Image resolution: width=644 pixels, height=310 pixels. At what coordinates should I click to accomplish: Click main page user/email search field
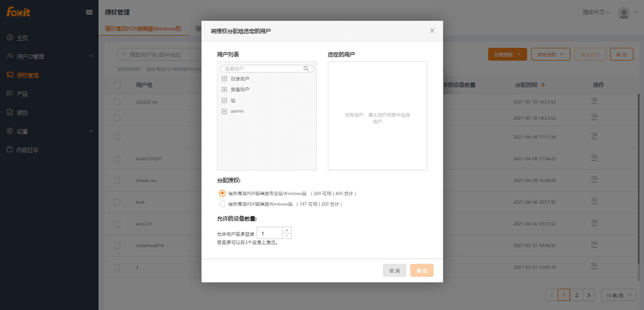160,54
